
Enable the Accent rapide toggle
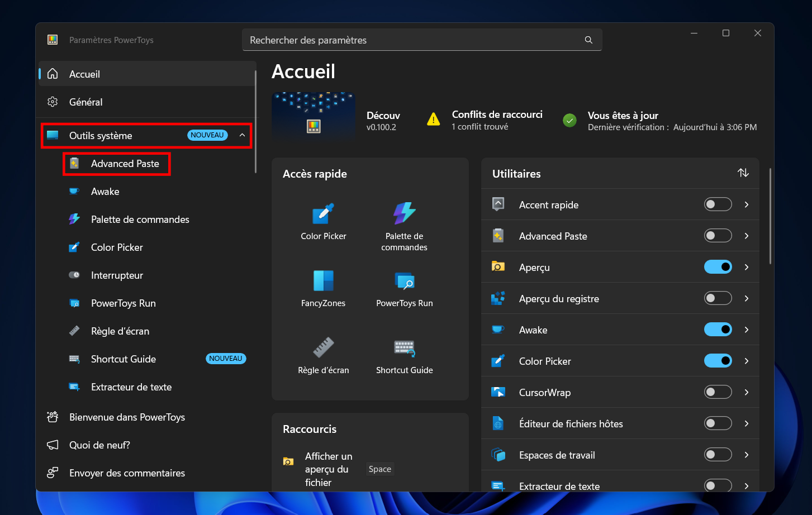click(x=718, y=204)
